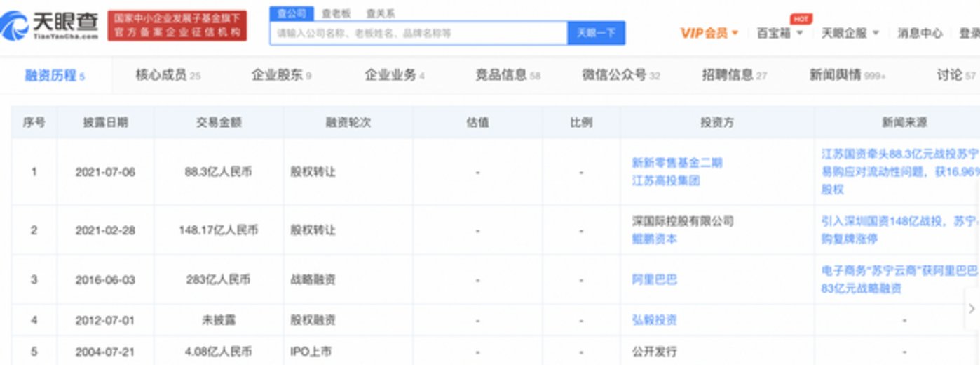Click amount cell 4.08亿人民币
980x365 pixels.
click(219, 352)
